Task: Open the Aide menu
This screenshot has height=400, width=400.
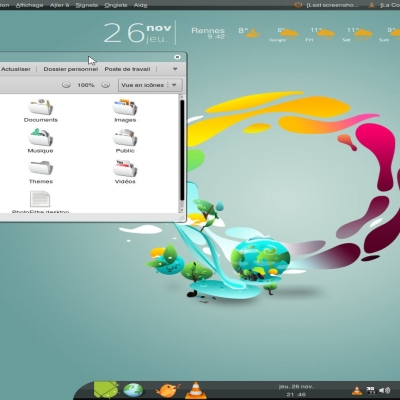Action: [140, 5]
